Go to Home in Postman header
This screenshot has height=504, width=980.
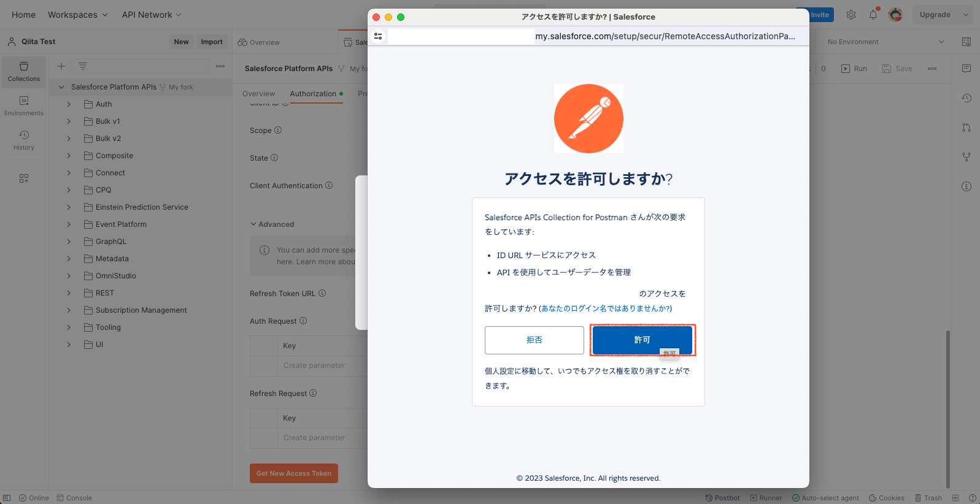pos(23,15)
